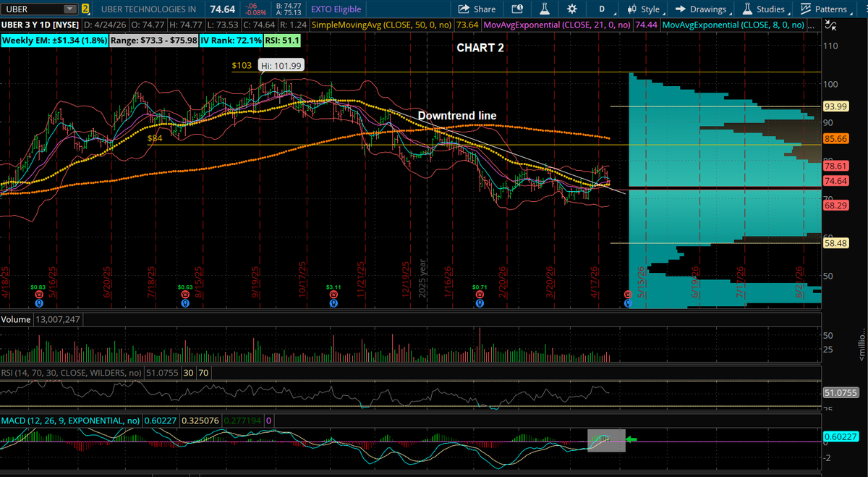Open the D timeframe selector
This screenshot has width=868, height=477.
(x=603, y=9)
